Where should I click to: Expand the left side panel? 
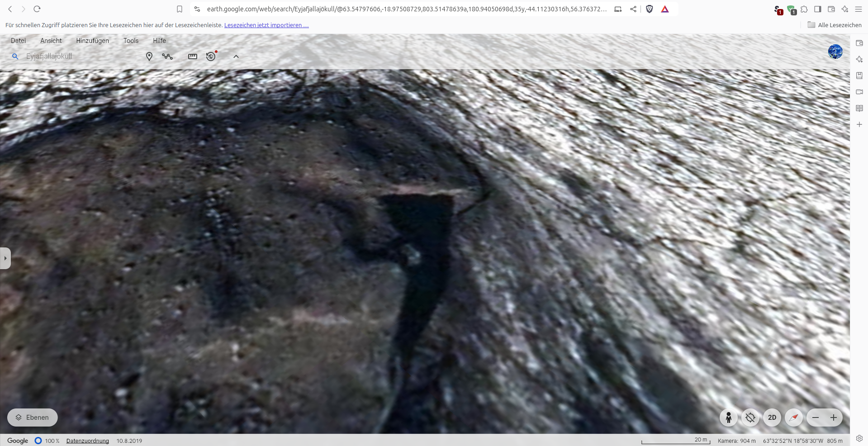5,258
